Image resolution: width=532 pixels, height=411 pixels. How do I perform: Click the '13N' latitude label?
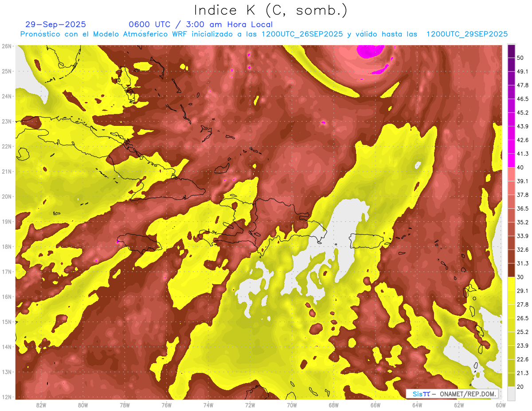tap(6, 372)
